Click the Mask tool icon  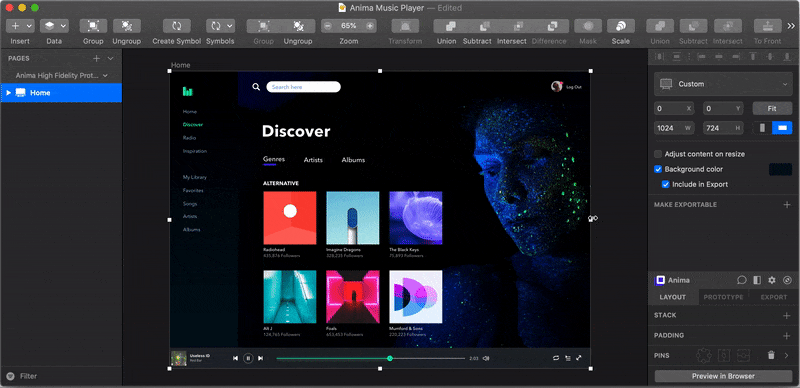click(588, 26)
